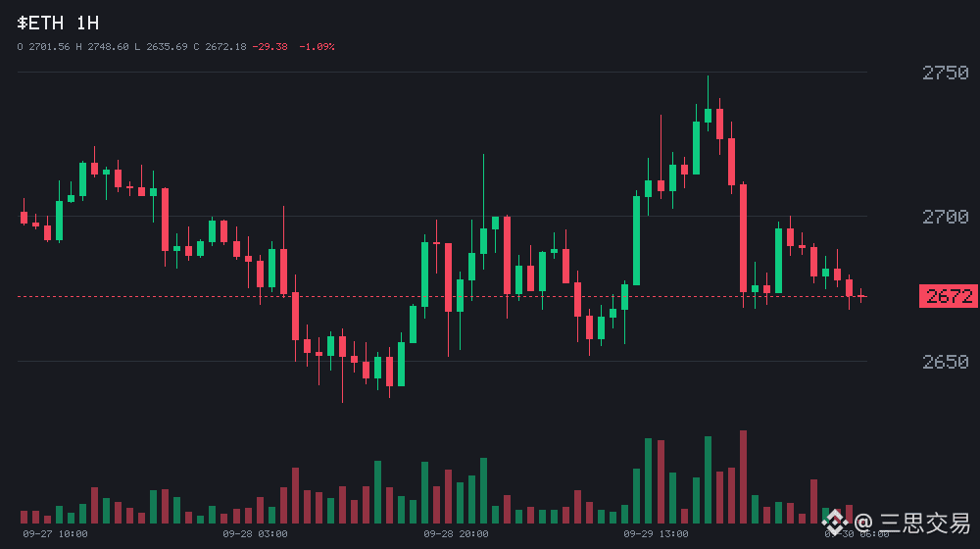Click the Binance logo in the watermark
Image resolution: width=980 pixels, height=549 pixels.
coord(835,523)
